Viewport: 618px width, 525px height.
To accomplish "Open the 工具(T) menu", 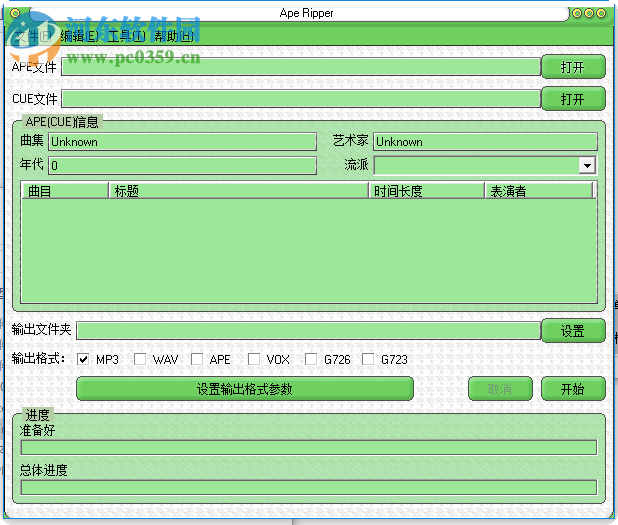I will (x=126, y=36).
